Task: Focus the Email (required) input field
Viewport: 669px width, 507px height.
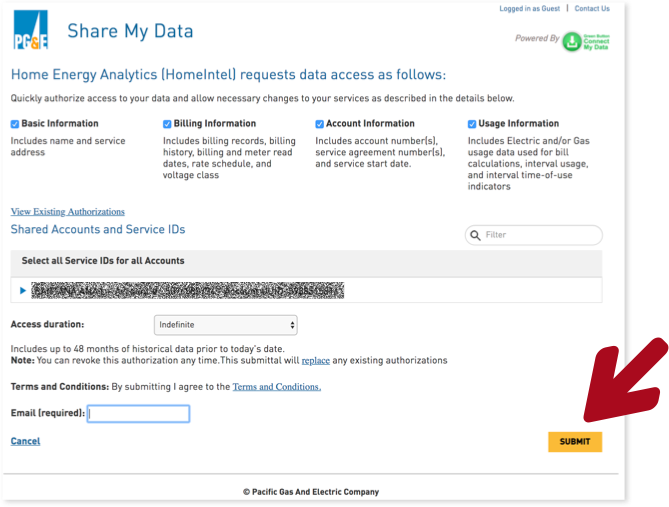Action: point(139,414)
